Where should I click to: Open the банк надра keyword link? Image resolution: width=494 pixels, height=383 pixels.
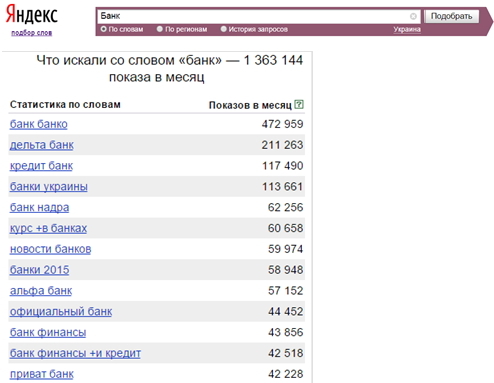[39, 207]
